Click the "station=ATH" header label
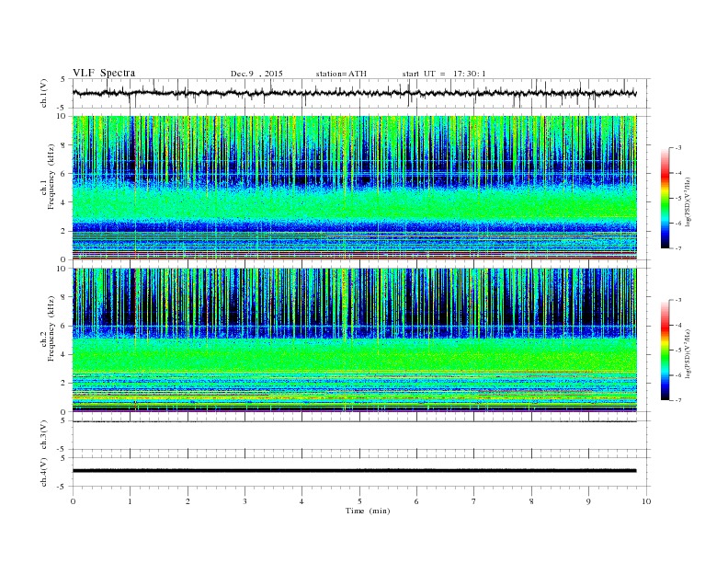This screenshot has width=728, height=563. point(341,74)
